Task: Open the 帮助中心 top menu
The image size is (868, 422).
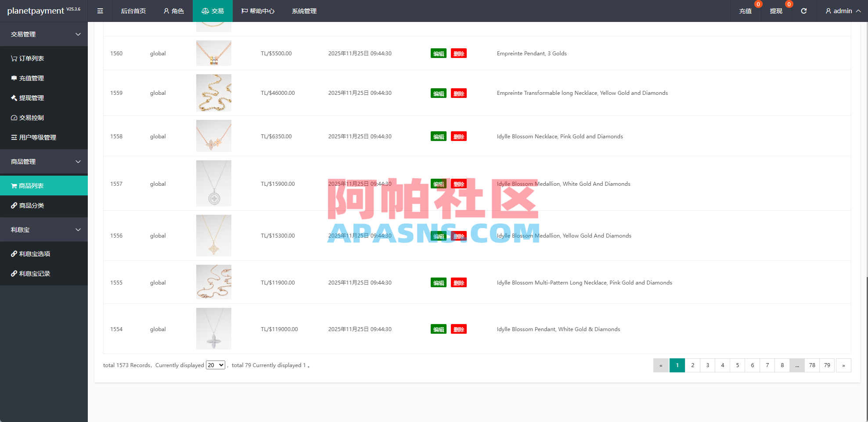Action: [258, 11]
